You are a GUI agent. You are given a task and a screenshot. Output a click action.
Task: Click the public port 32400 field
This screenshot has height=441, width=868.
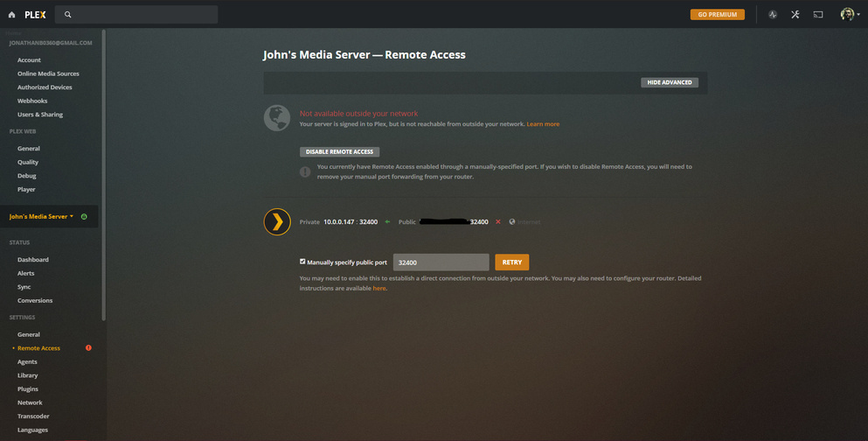click(441, 262)
